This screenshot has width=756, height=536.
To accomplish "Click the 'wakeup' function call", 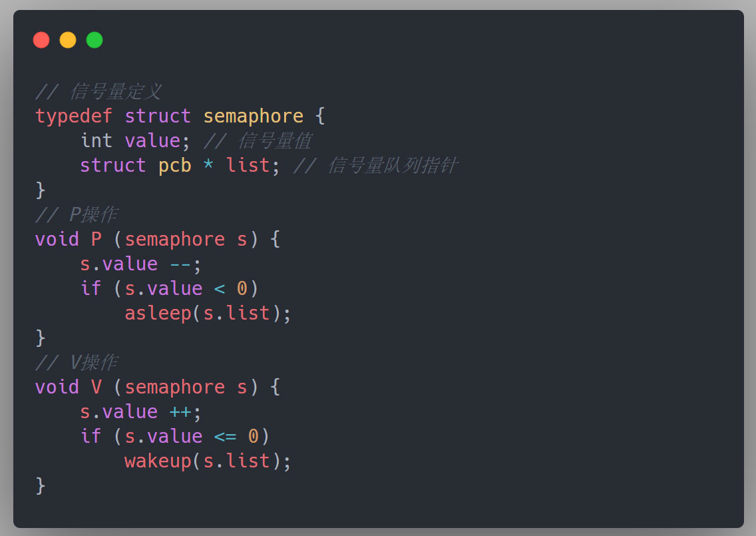I will [x=158, y=461].
